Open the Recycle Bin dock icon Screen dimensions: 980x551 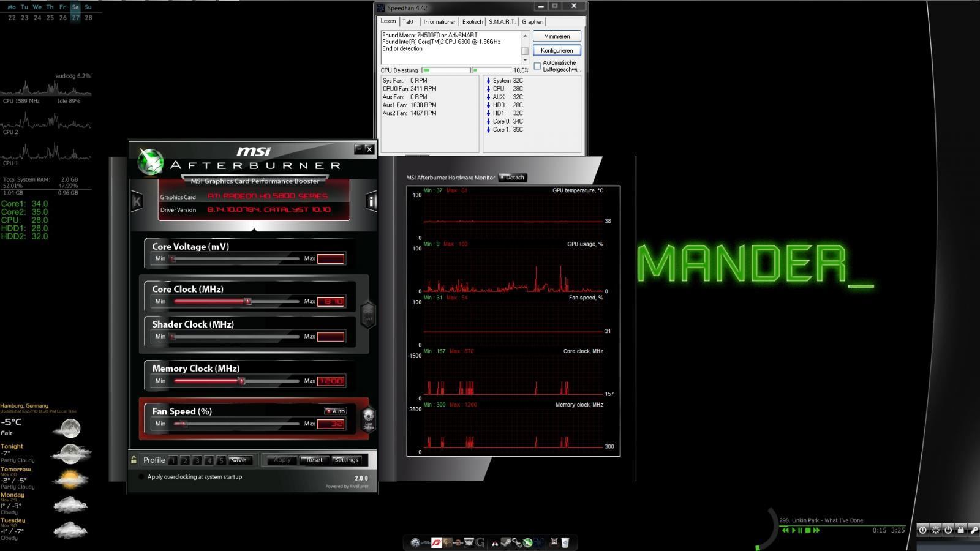pos(565,542)
